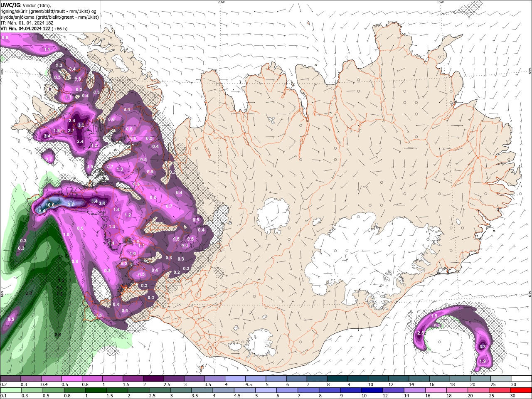The width and height of the screenshot is (532, 399).
Task: Select the 0.1 palest green swatch in rain legend
Action: pyautogui.click(x=10, y=390)
